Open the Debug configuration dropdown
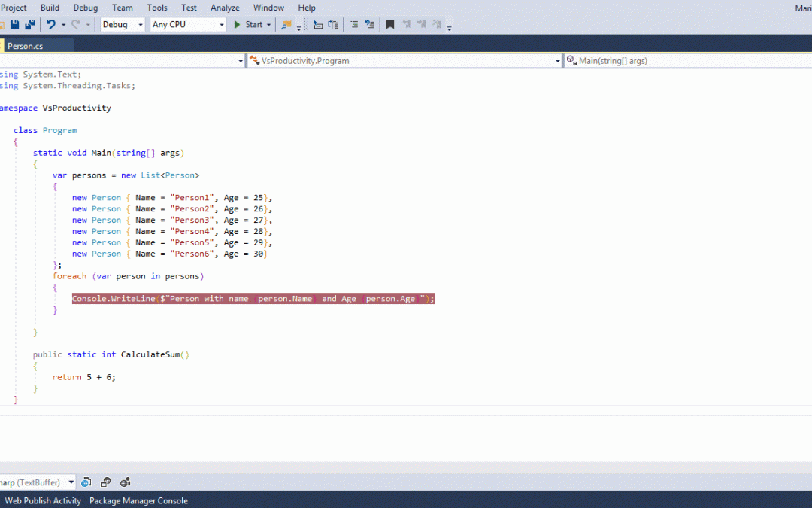 pyautogui.click(x=122, y=25)
